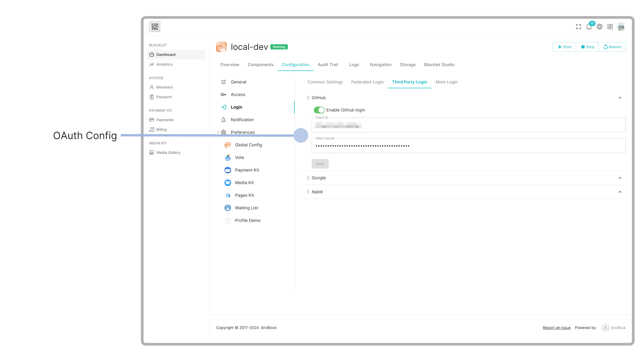The image size is (644, 362).
Task: Open the apps grid icon
Action: click(610, 27)
